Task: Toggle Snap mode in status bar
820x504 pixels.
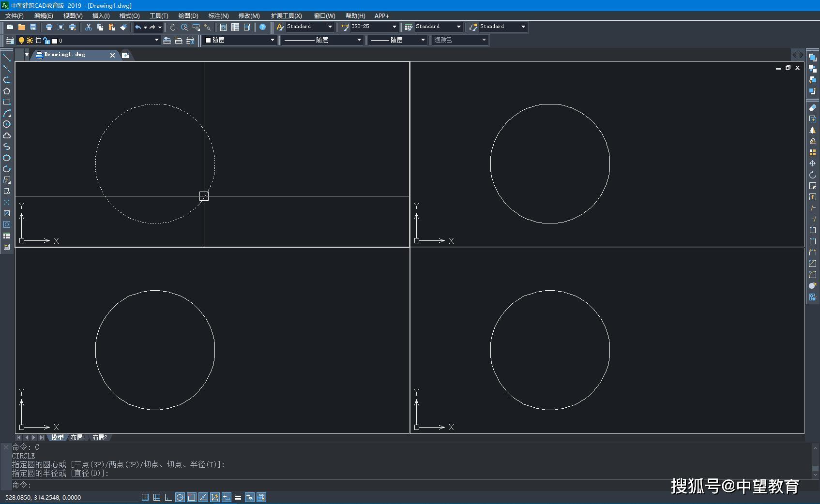Action: (145, 497)
